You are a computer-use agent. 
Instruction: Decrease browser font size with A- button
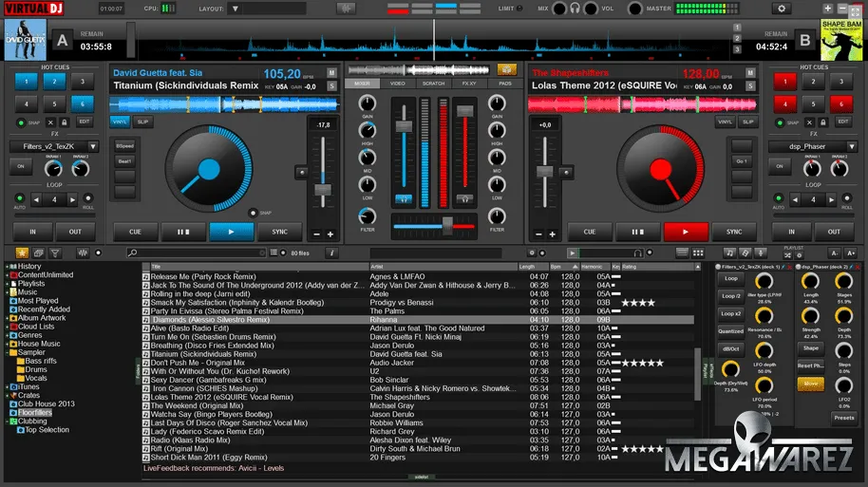(x=834, y=253)
